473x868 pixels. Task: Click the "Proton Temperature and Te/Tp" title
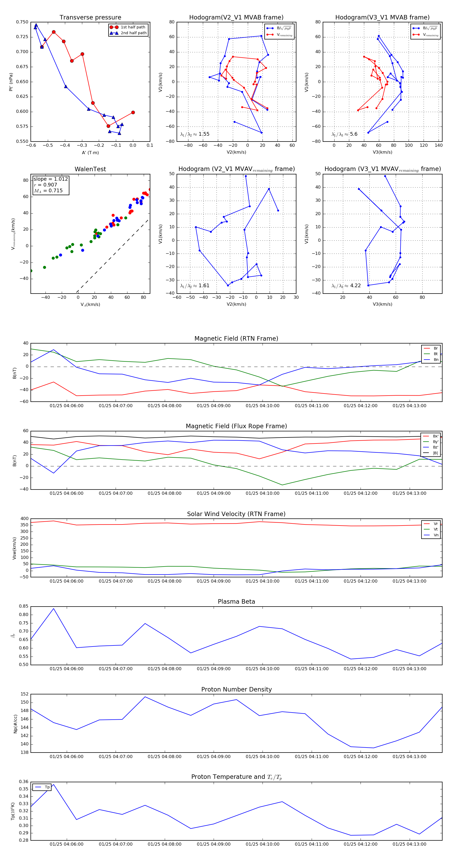point(236,777)
